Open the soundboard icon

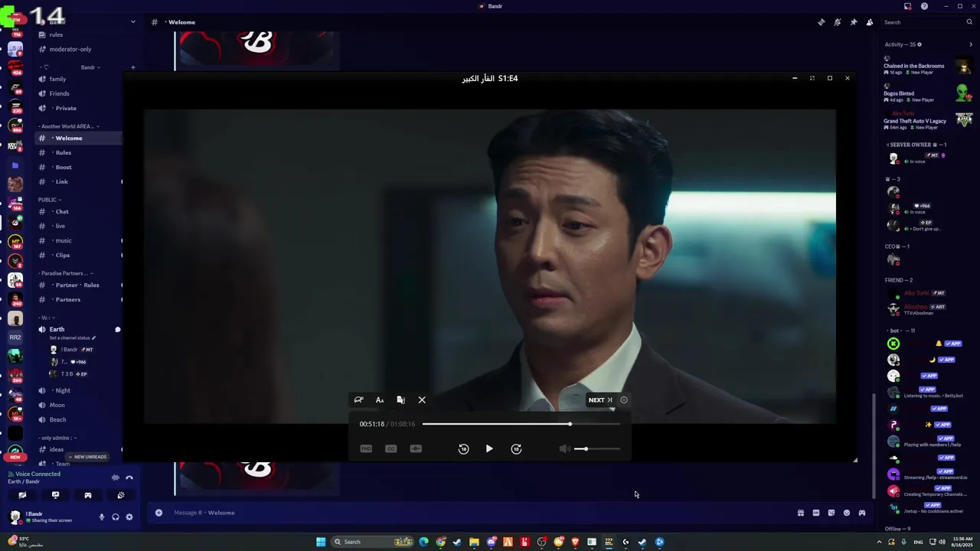coord(121,495)
